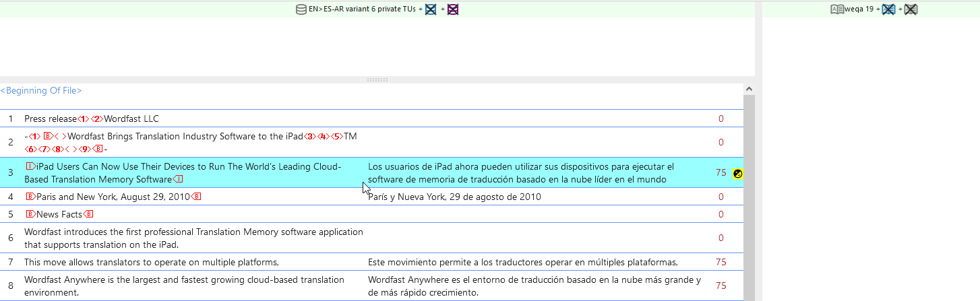Click the weqa 19 glossary label
This screenshot has height=301, width=980.
point(859,9)
